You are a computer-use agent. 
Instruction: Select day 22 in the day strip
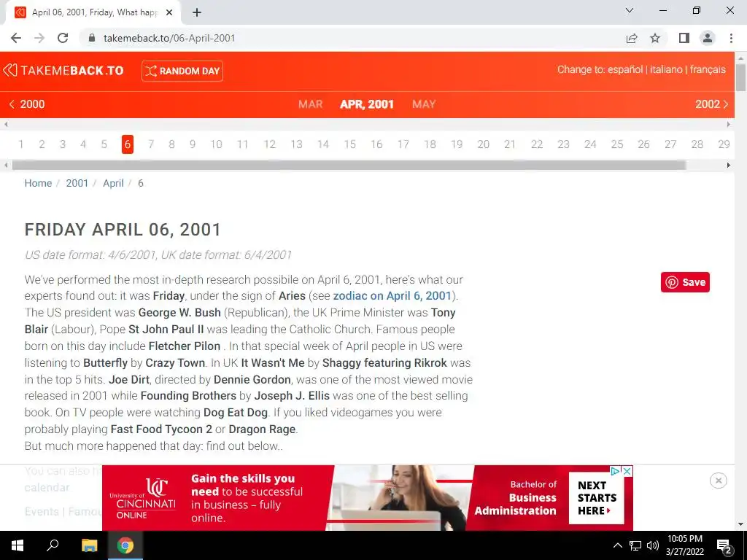pos(537,144)
